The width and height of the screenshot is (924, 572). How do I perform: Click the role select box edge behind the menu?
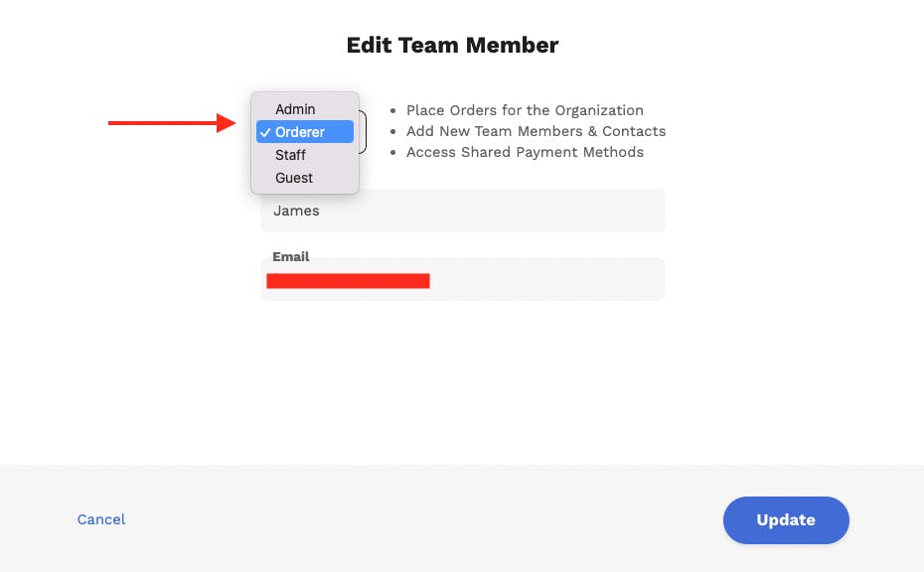click(x=364, y=132)
